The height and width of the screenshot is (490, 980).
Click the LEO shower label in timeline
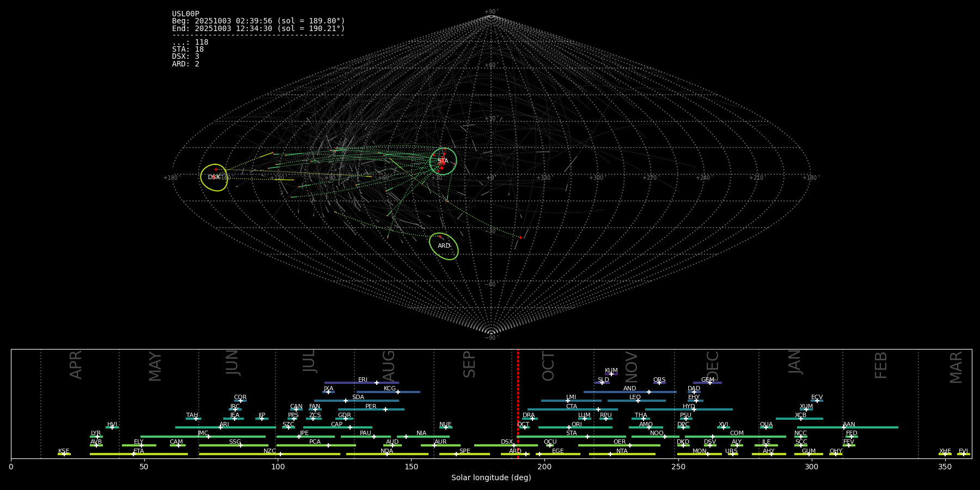tap(635, 397)
